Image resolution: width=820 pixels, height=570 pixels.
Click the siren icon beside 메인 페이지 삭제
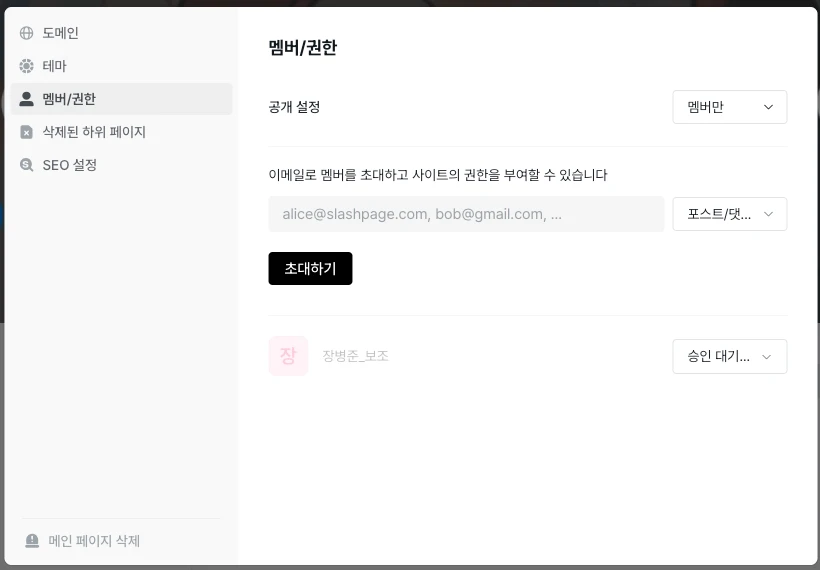click(32, 541)
